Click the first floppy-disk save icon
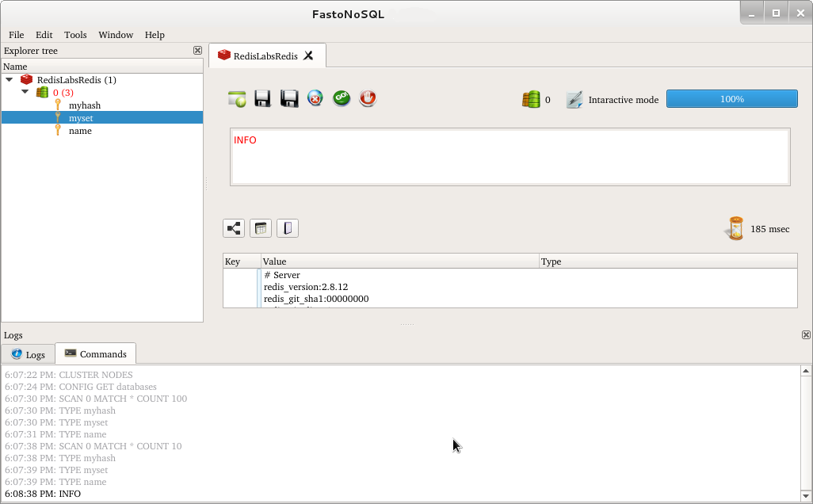The width and height of the screenshot is (813, 504). click(x=263, y=98)
